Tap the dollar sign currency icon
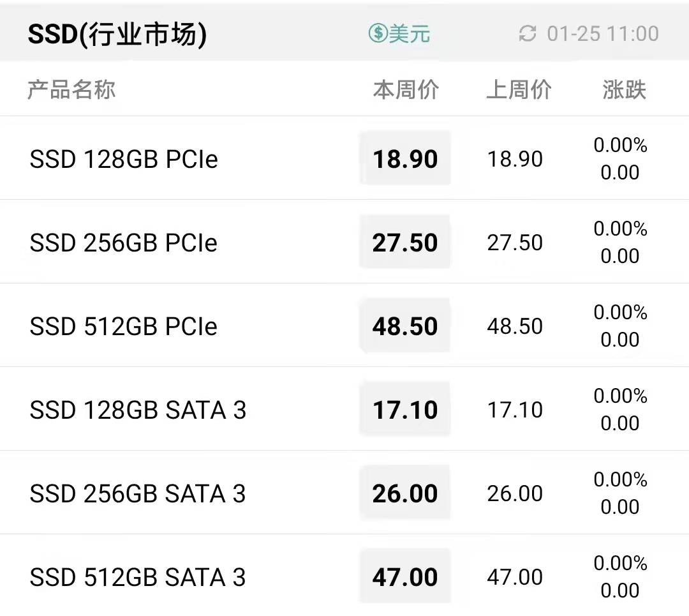This screenshot has width=689, height=616. (378, 33)
